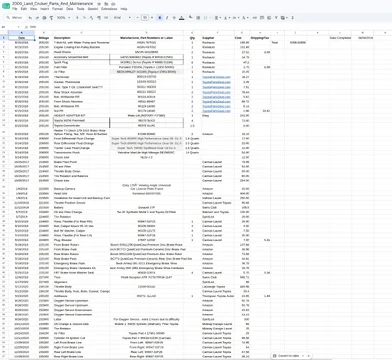This screenshot has height=360, width=392.
Task: Open the ToyotaPartsDeal.com link in the Rear Shock Absorber row
Action: [216, 92]
